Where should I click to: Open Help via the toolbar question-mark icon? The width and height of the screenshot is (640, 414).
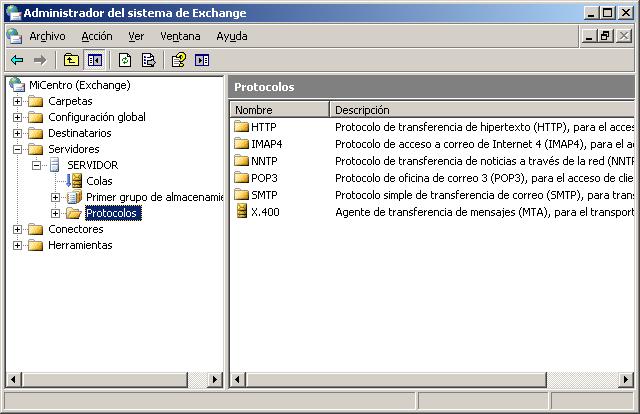point(179,60)
